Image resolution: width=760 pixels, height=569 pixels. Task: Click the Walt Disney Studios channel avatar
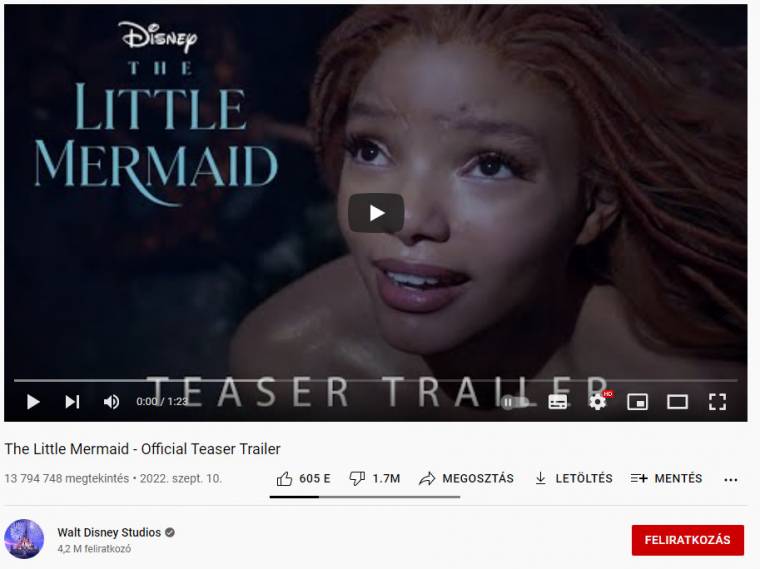(x=24, y=539)
